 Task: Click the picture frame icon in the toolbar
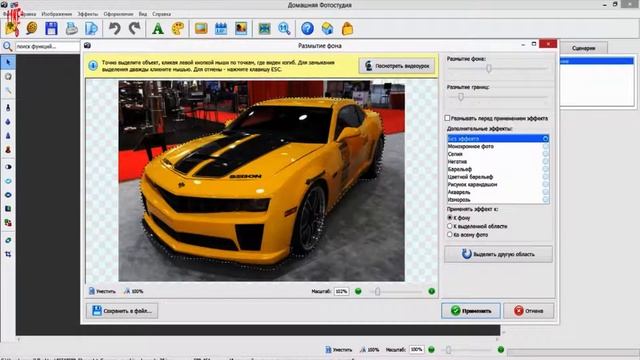(x=201, y=29)
